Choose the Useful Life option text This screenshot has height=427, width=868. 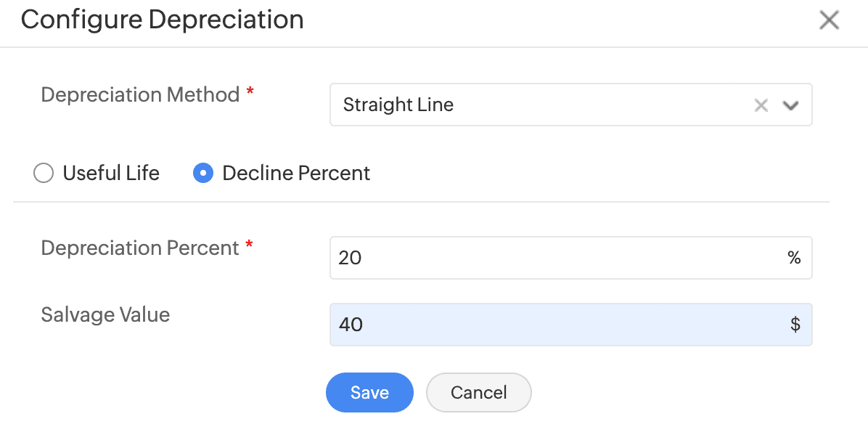click(x=111, y=174)
